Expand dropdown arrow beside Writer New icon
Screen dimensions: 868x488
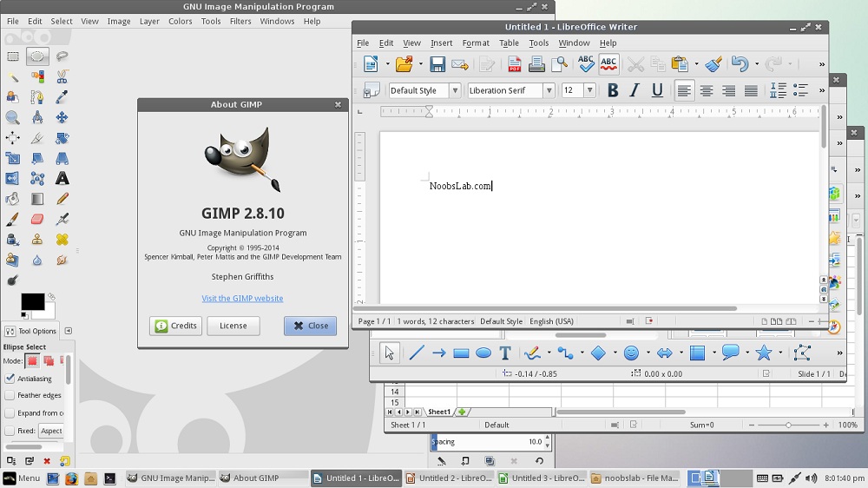(387, 64)
